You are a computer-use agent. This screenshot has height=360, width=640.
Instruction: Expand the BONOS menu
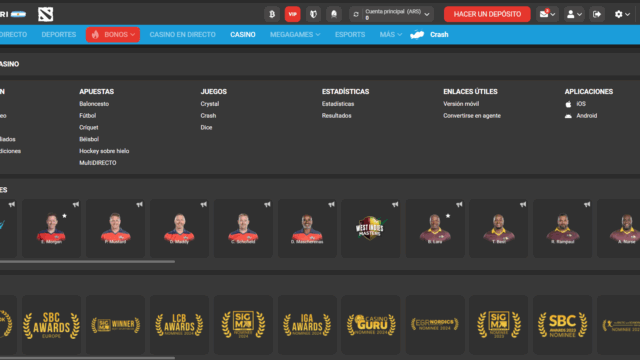[x=113, y=35]
